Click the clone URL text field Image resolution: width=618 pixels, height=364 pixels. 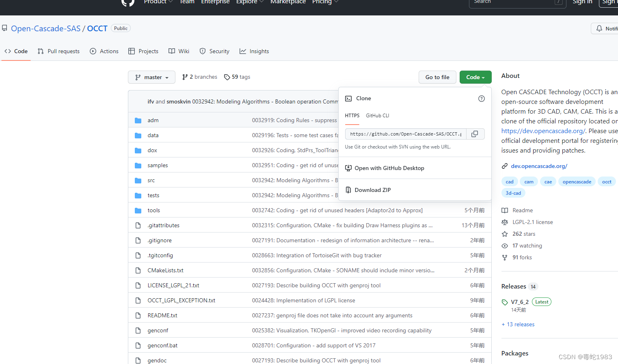pos(406,134)
